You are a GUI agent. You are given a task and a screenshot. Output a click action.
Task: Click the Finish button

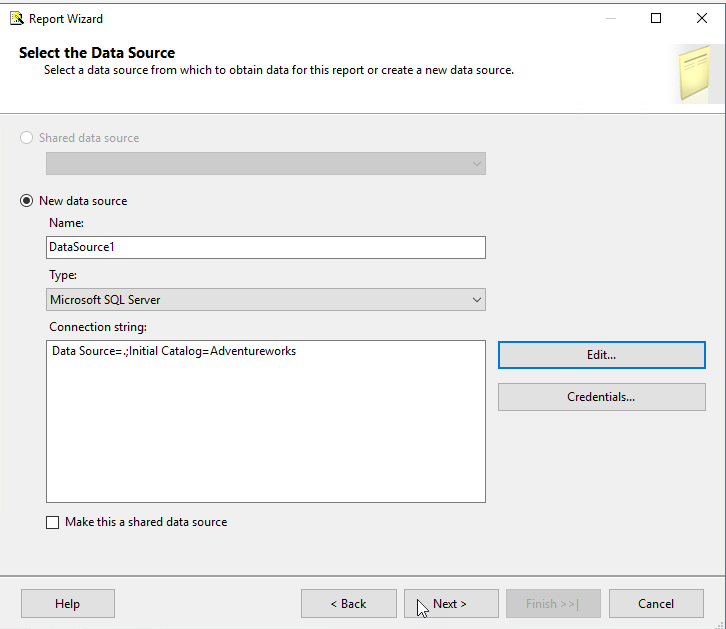(x=553, y=603)
